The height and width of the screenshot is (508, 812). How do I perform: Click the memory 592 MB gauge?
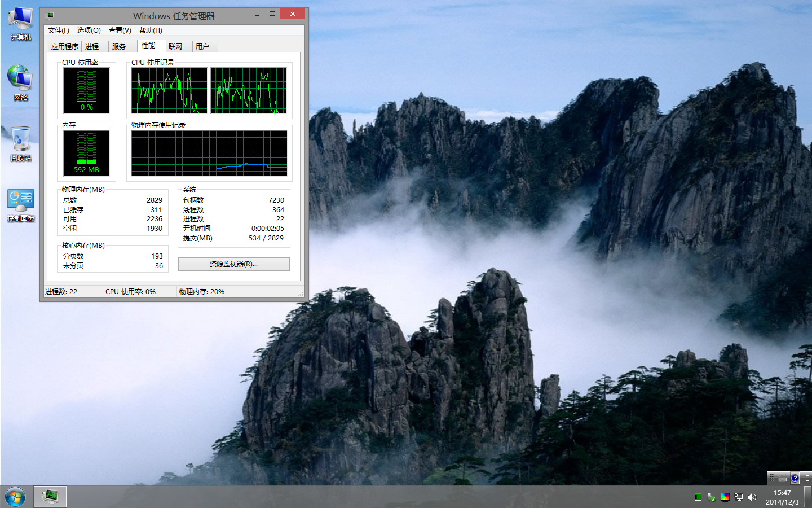pyautogui.click(x=86, y=154)
